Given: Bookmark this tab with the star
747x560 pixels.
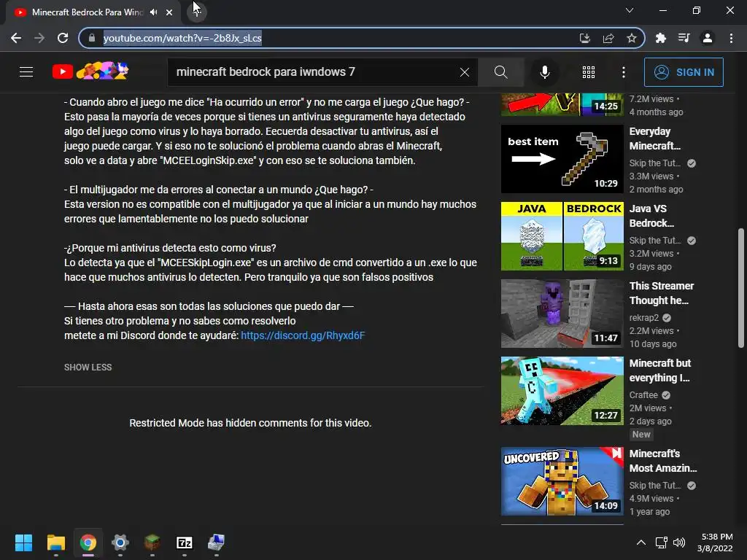Looking at the screenshot, I should (x=632, y=38).
